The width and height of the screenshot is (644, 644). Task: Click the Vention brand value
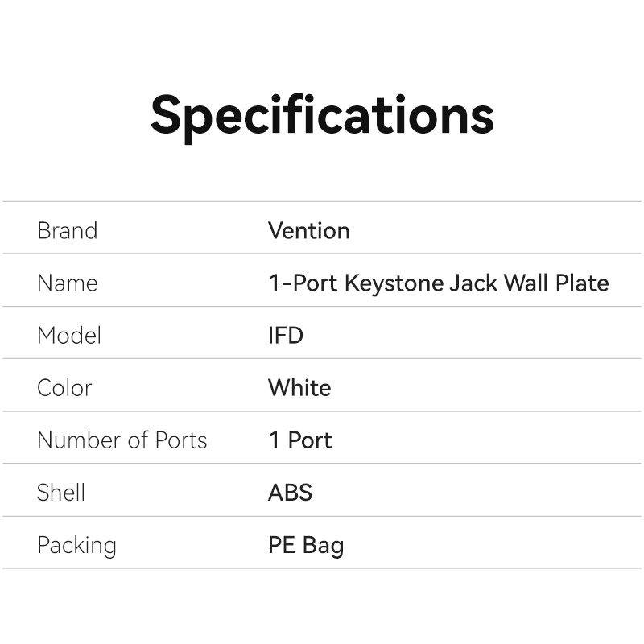[308, 231]
